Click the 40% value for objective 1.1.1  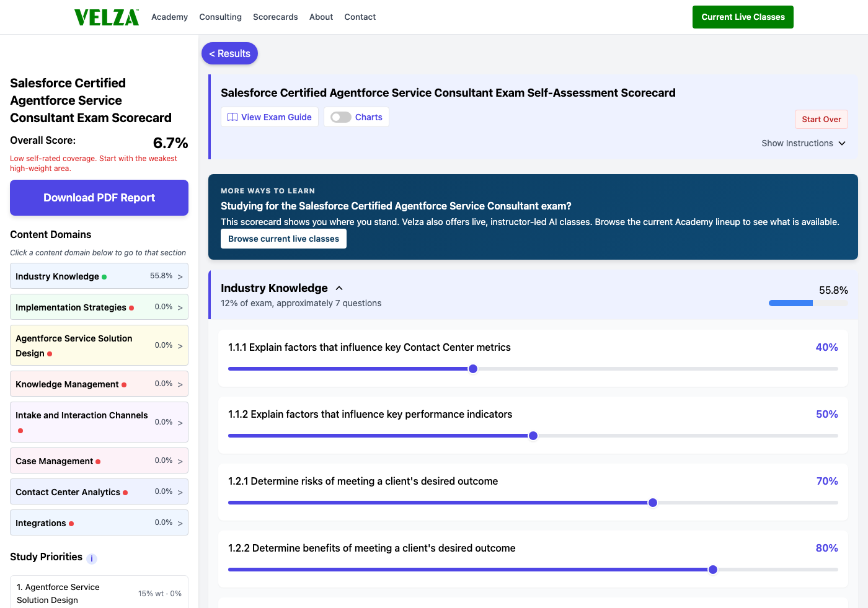[827, 347]
